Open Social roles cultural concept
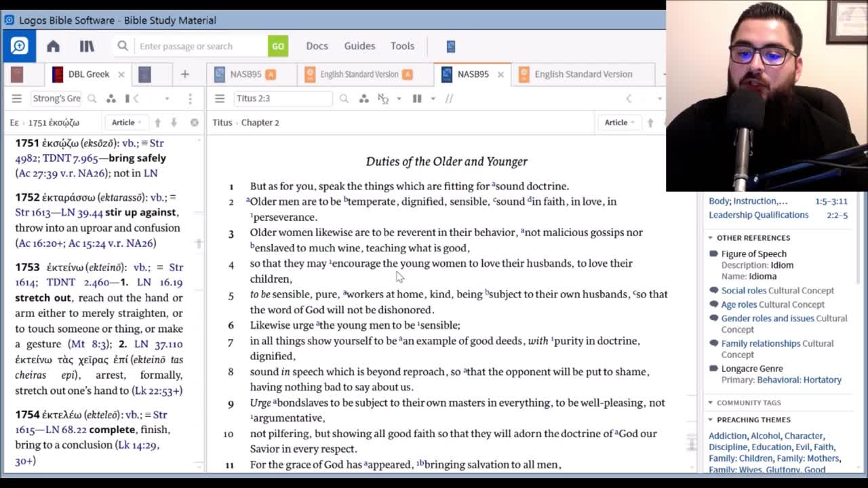 (x=744, y=290)
